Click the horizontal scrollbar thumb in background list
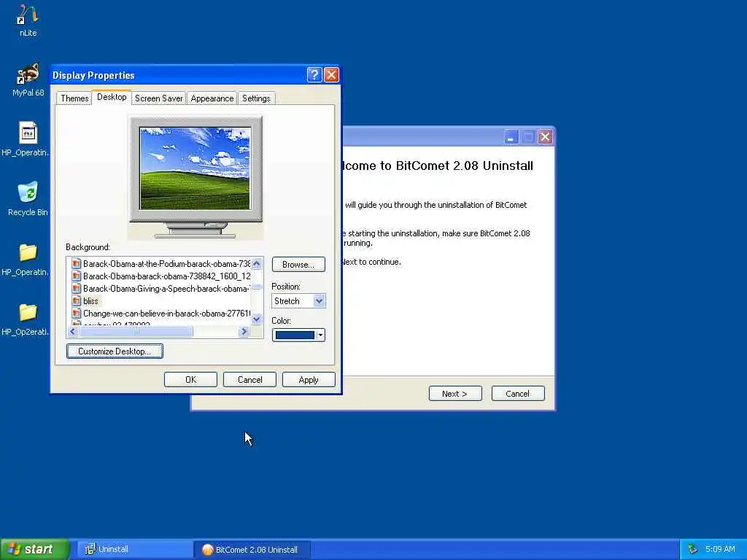747x560 pixels. pyautogui.click(x=136, y=332)
